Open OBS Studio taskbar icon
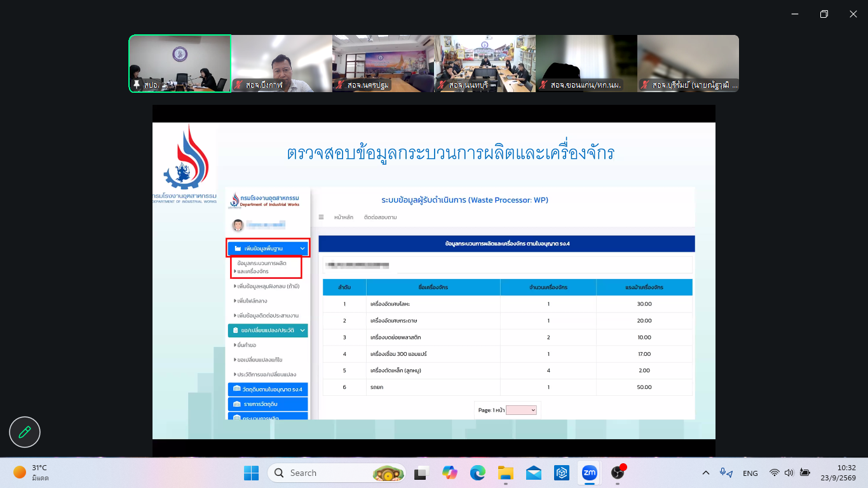This screenshot has height=488, width=868. coord(618,473)
